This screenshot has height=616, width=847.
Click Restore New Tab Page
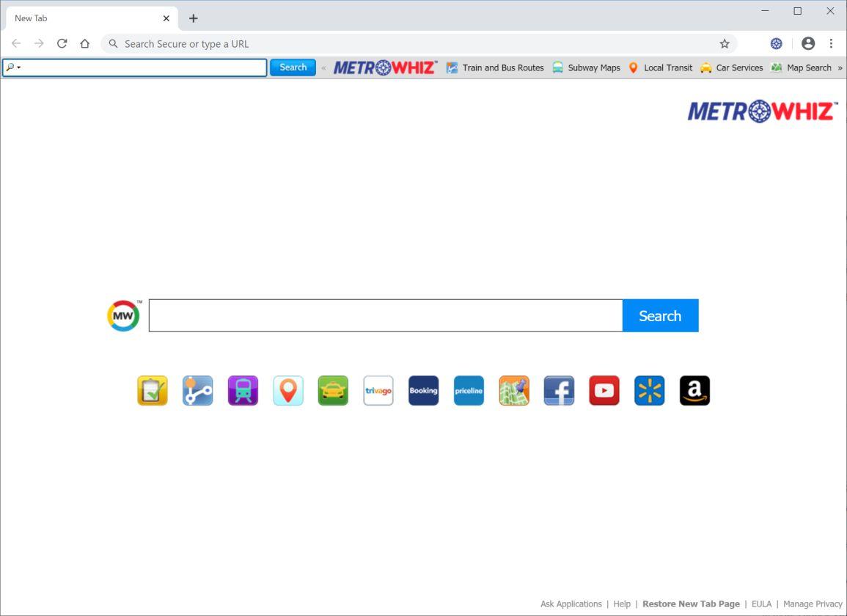click(691, 604)
